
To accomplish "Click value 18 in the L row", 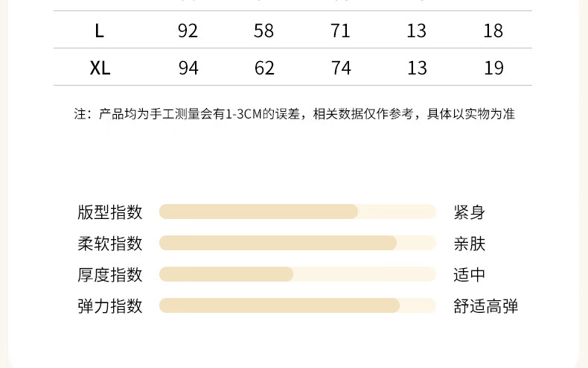I will click(493, 31).
